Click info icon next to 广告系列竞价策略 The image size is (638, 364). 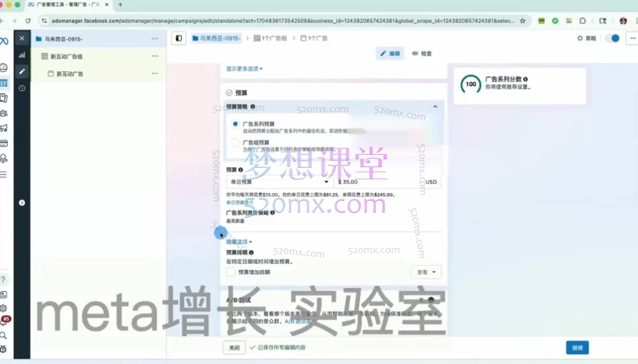(x=272, y=213)
